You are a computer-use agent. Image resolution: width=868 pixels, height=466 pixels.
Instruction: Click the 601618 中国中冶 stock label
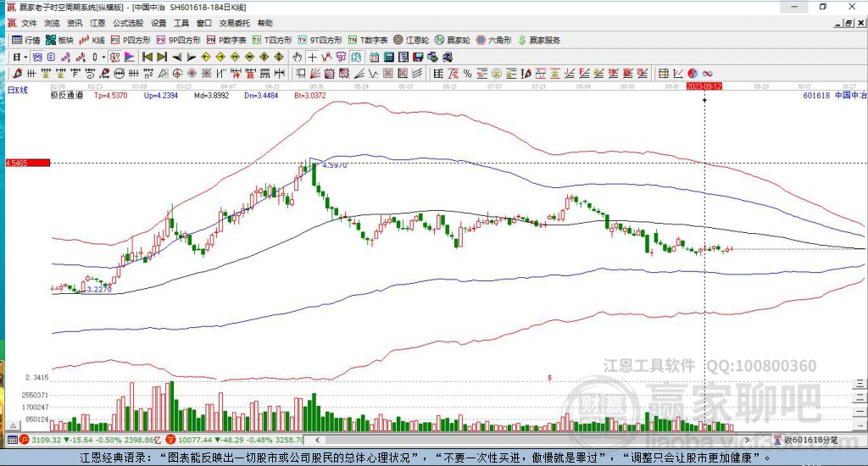(x=834, y=95)
